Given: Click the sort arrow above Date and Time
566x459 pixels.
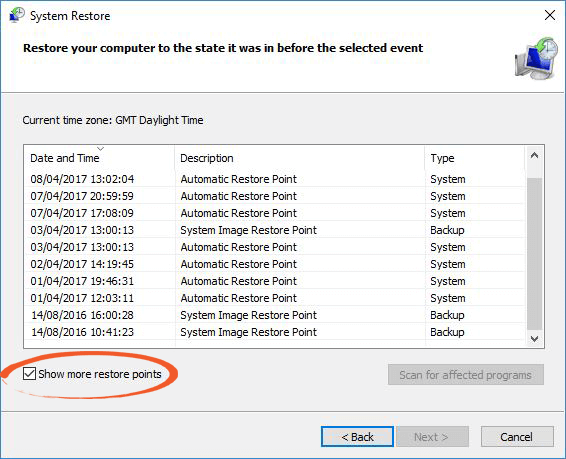Looking at the screenshot, I should [101, 148].
